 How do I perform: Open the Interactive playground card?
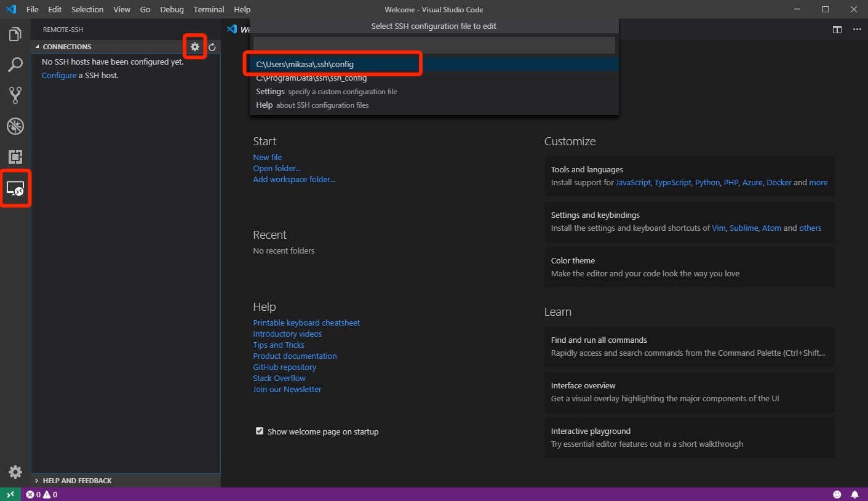click(690, 438)
